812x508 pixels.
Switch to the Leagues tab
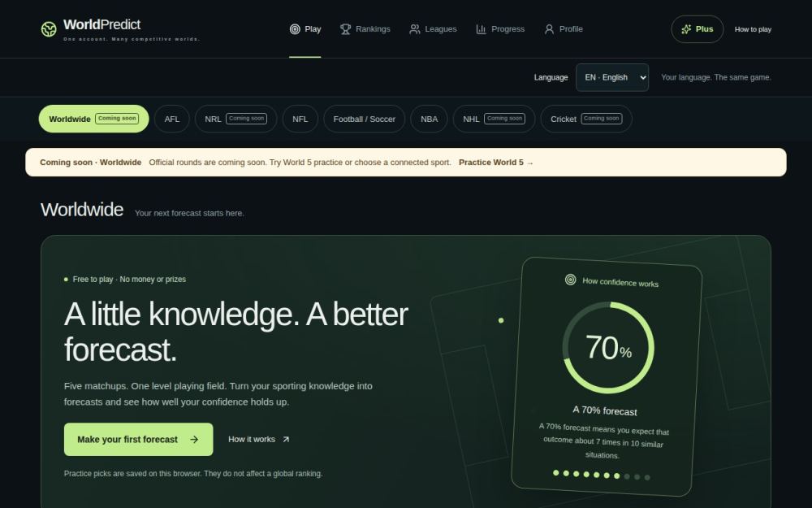tap(433, 29)
